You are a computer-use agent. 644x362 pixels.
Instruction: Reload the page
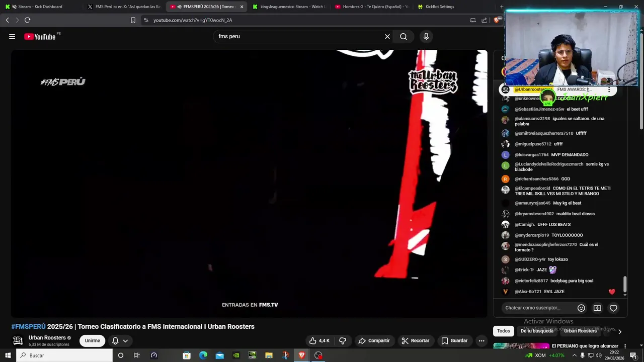tap(27, 20)
